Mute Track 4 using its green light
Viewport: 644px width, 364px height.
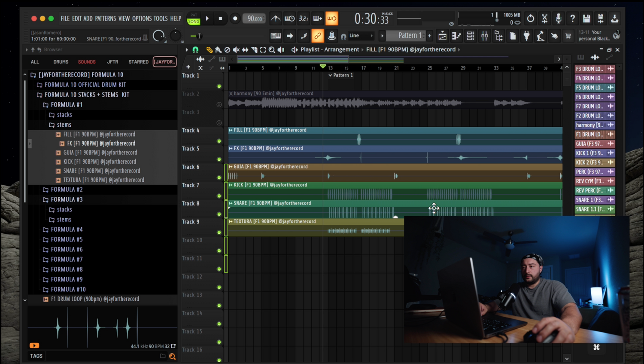[219, 141]
